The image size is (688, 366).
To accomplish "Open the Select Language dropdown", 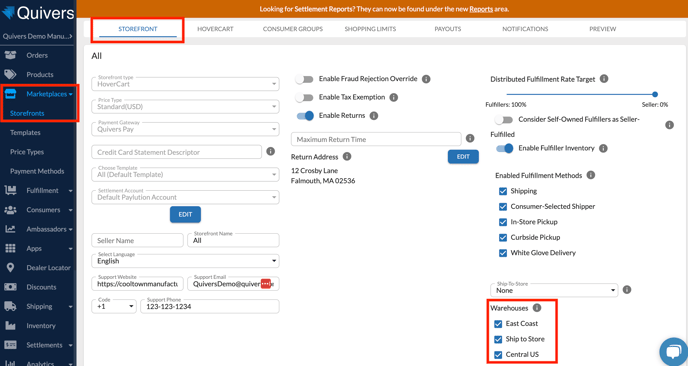I will (185, 260).
